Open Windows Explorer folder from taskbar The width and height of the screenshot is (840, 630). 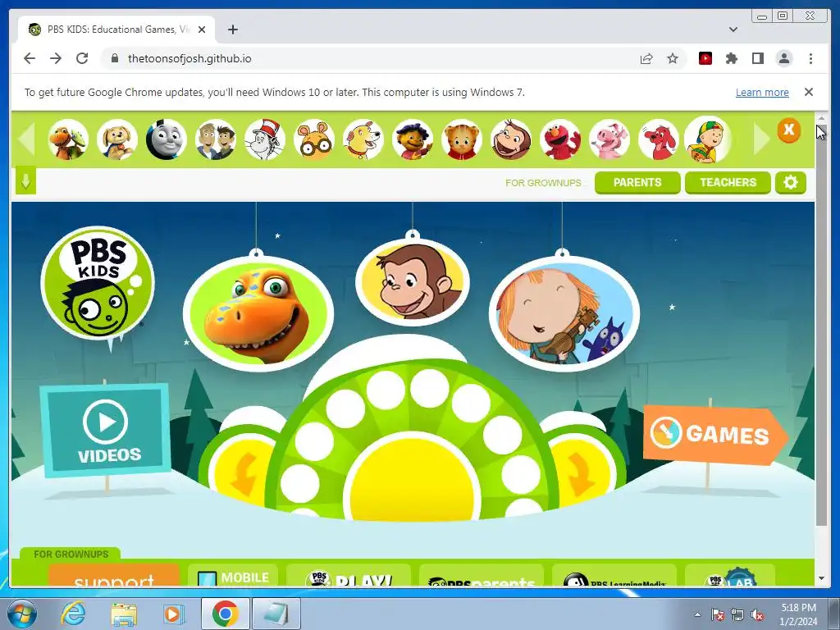124,614
